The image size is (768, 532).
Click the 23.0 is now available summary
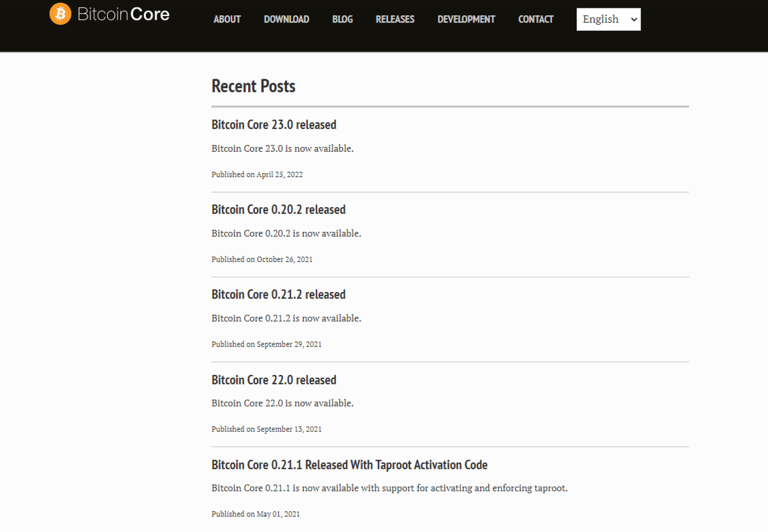point(282,149)
